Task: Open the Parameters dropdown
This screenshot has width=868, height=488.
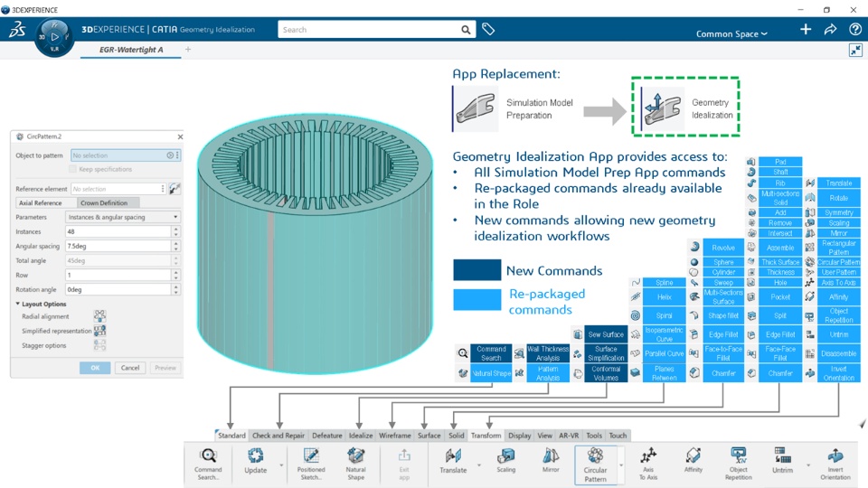Action: 122,217
